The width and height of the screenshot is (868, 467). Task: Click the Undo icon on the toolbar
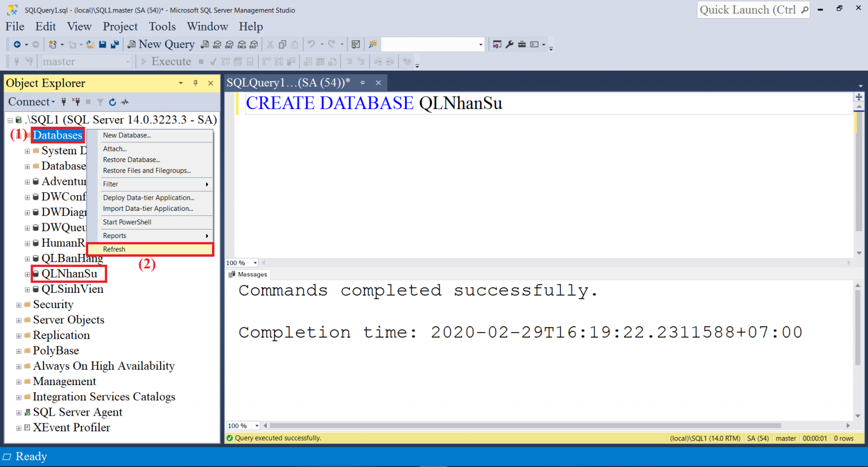coord(311,44)
